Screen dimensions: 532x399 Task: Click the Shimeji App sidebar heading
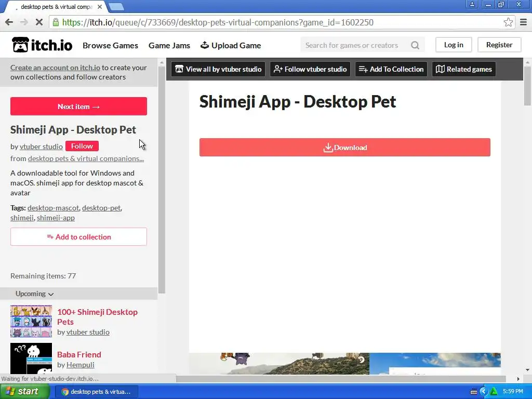[73, 129]
